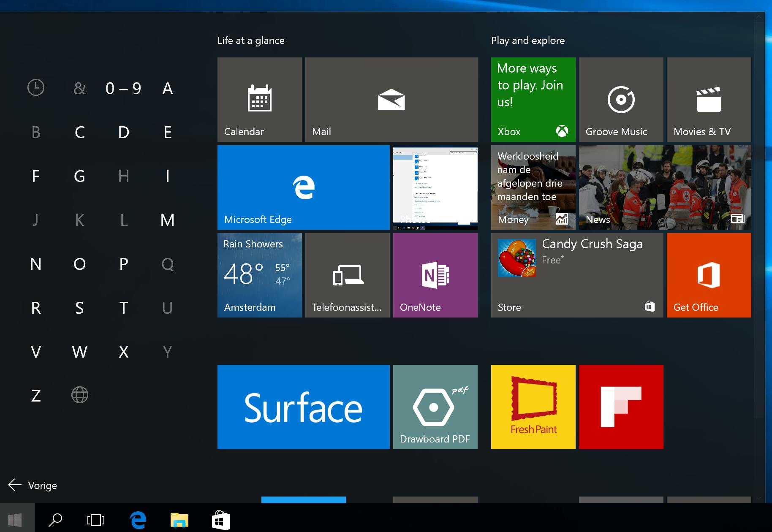Open the Money tile

click(533, 187)
